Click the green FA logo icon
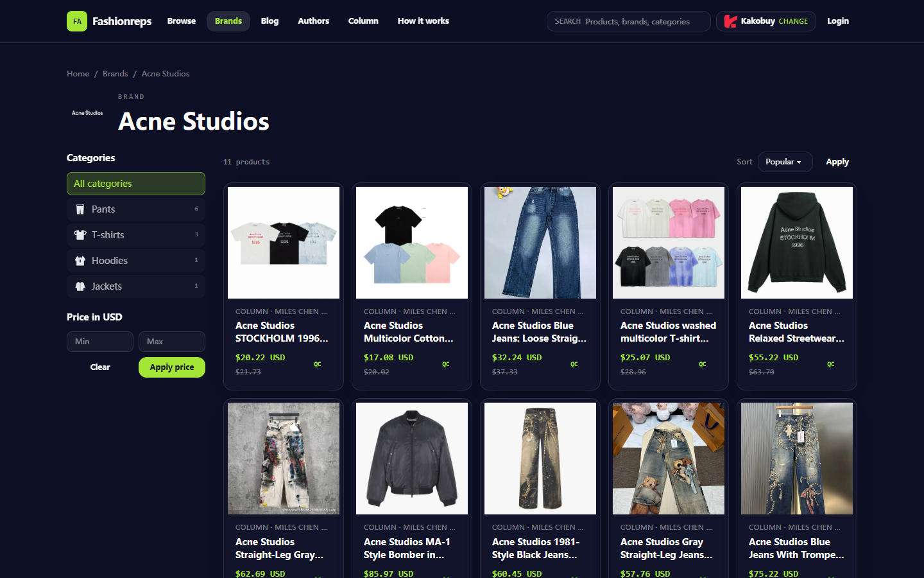924x578 pixels. pos(77,21)
